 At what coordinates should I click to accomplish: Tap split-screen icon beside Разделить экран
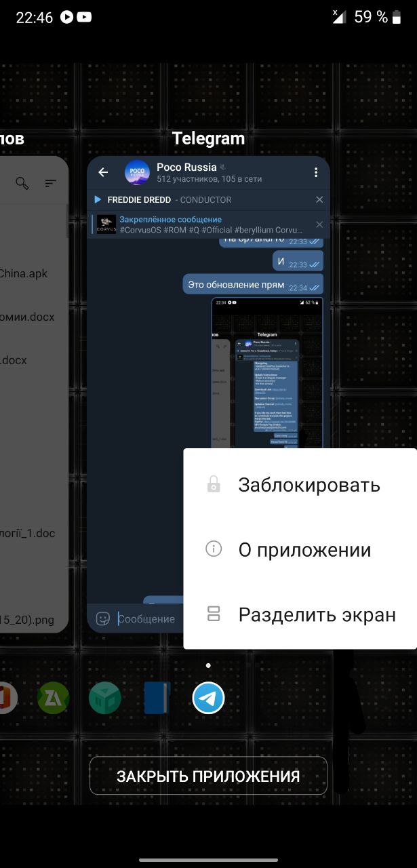pos(214,614)
